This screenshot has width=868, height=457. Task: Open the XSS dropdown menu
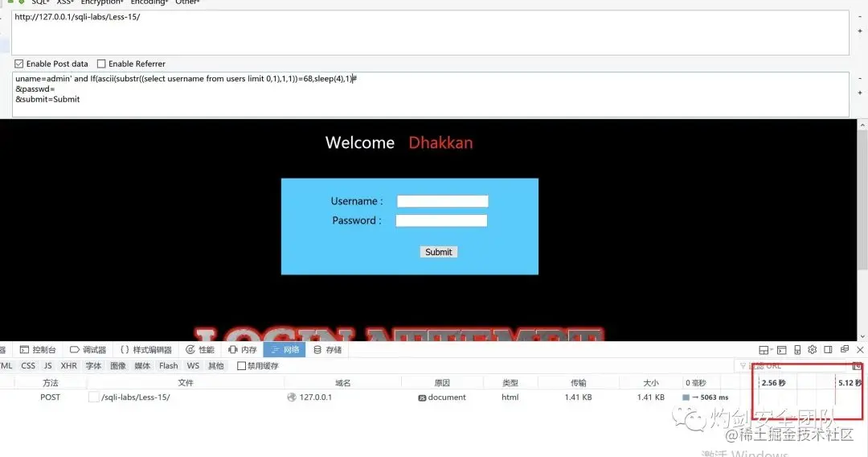(65, 2)
